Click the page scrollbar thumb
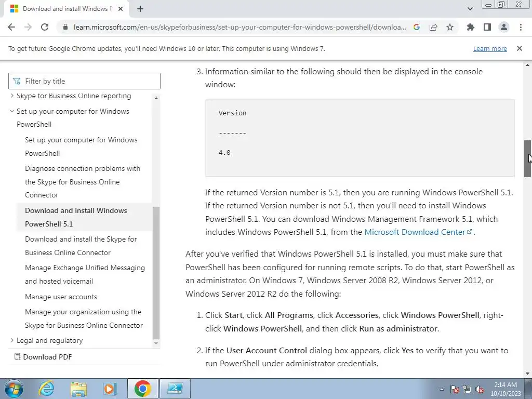This screenshot has height=399, width=532. coord(528,158)
